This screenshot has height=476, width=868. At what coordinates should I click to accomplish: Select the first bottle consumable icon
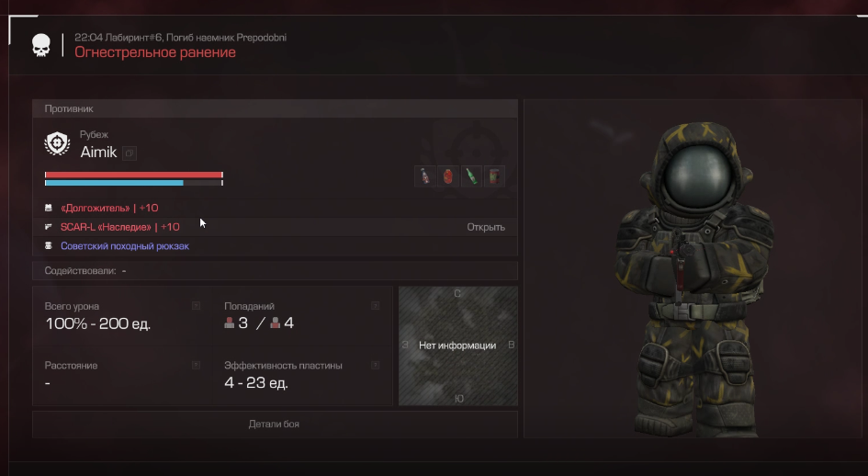coord(424,176)
